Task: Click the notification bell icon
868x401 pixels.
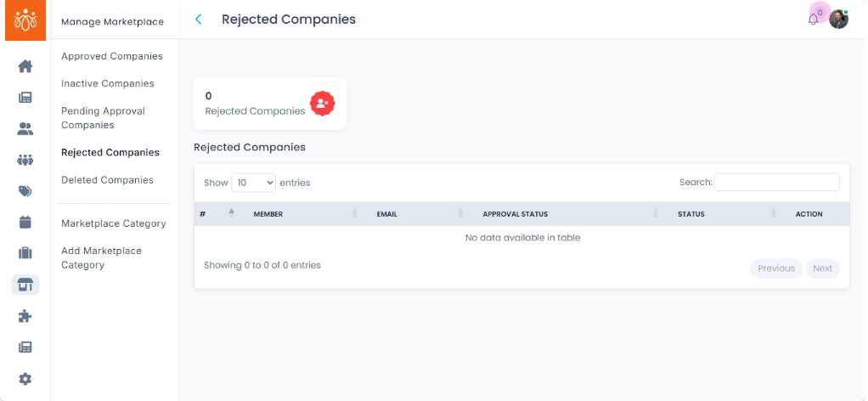Action: (x=813, y=20)
